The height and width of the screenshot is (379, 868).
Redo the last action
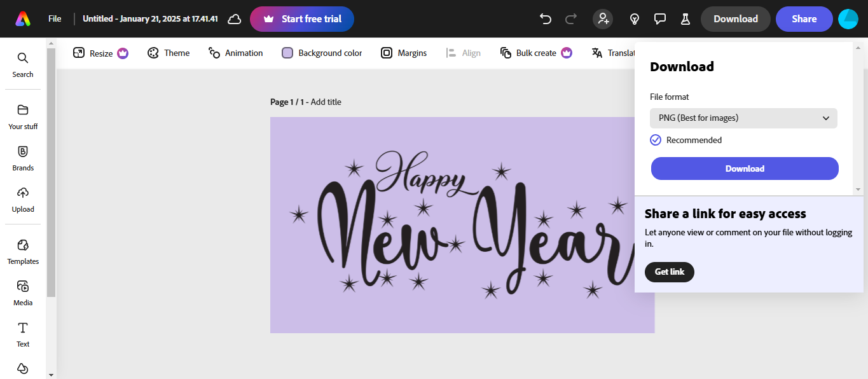(x=571, y=19)
